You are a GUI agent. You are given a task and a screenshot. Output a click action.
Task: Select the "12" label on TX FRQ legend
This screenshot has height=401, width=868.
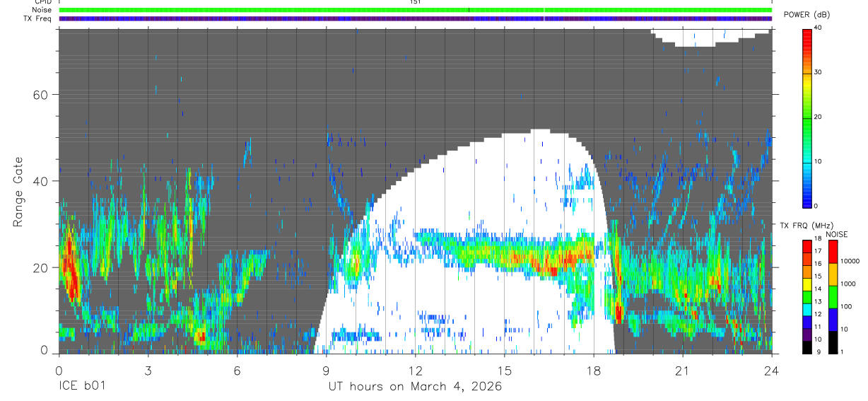click(819, 314)
